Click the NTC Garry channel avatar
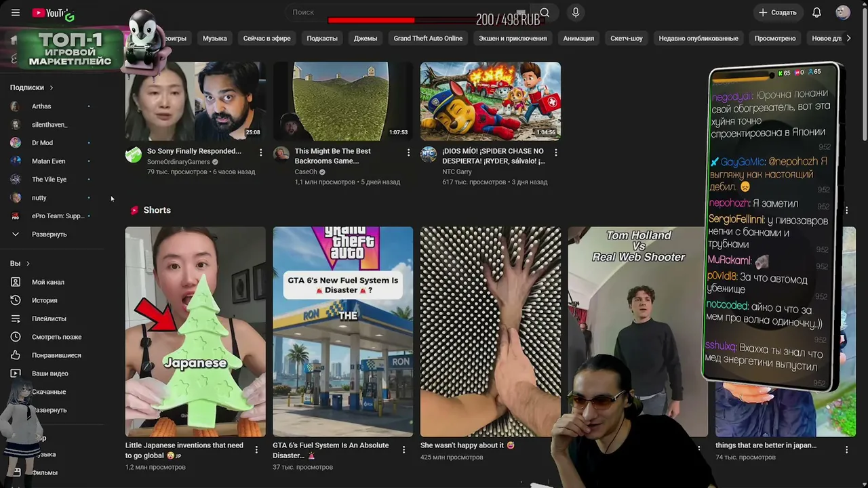Image resolution: width=868 pixels, height=488 pixels. tap(429, 155)
